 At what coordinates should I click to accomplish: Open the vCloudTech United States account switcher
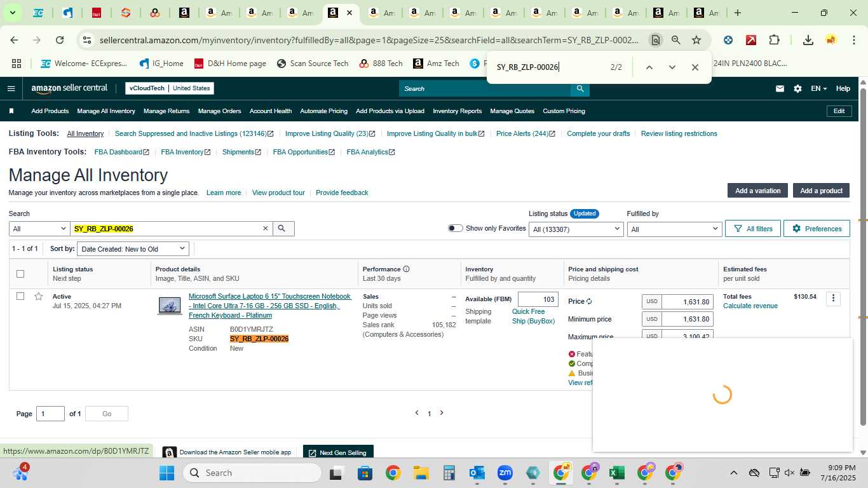pyautogui.click(x=170, y=88)
